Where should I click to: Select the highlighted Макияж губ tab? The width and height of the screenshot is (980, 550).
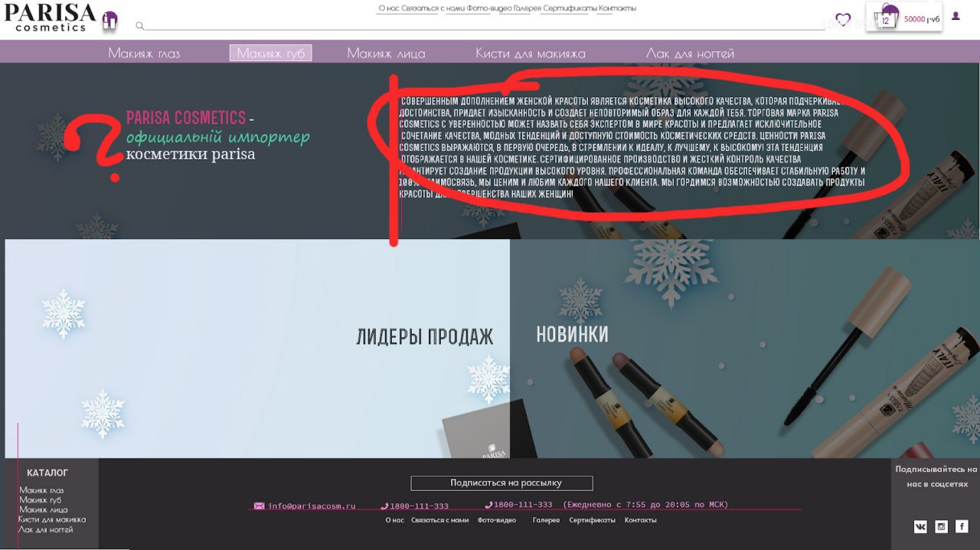point(270,53)
